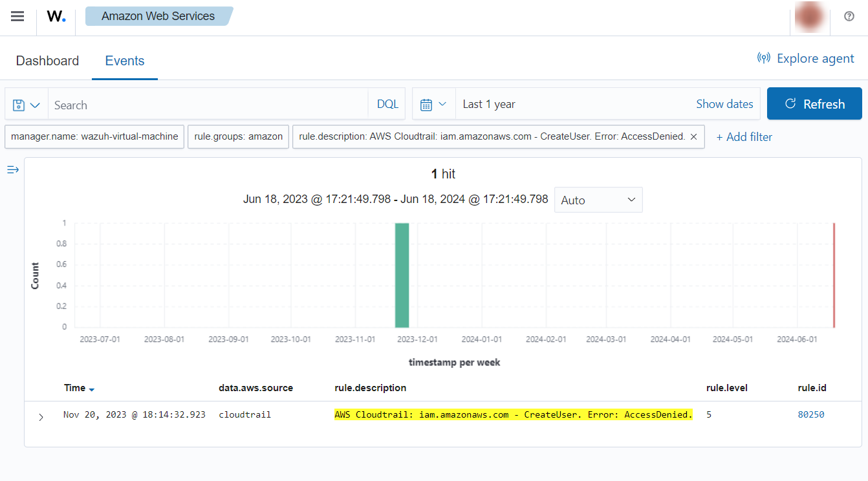Screen dimensions: 868x481
Task: Expand the Nov 20, 2023 event row
Action: 41,417
